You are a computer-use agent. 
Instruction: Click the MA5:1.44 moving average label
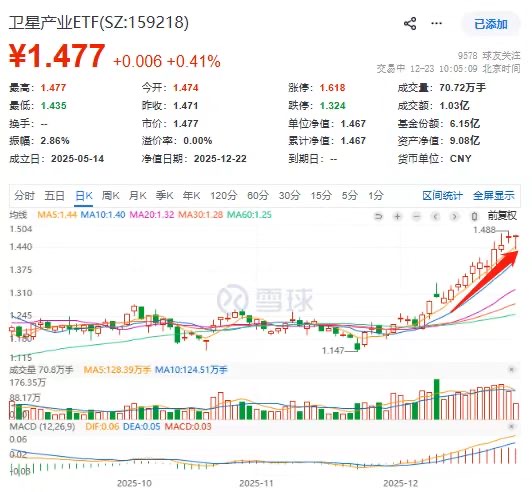[x=57, y=215]
